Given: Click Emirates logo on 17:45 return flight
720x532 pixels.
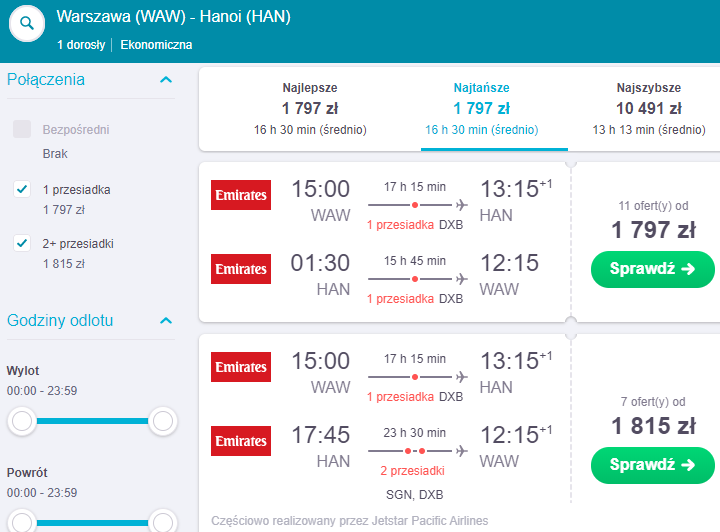Looking at the screenshot, I should pyautogui.click(x=241, y=441).
